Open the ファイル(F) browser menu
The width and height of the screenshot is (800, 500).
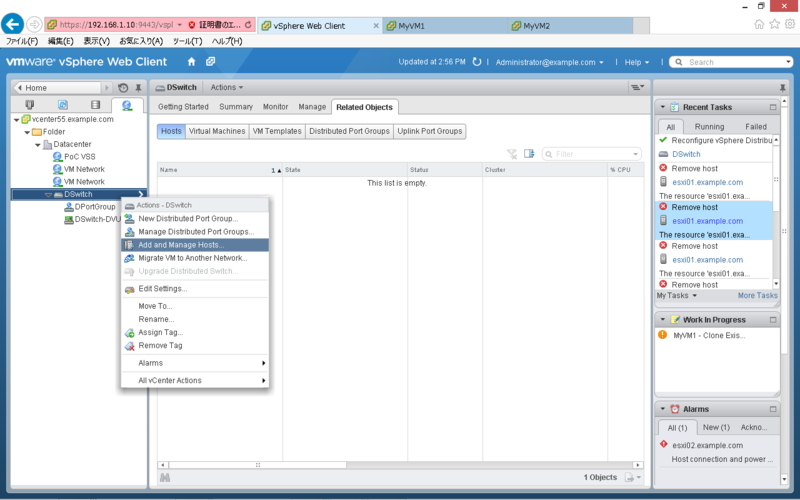[x=22, y=41]
